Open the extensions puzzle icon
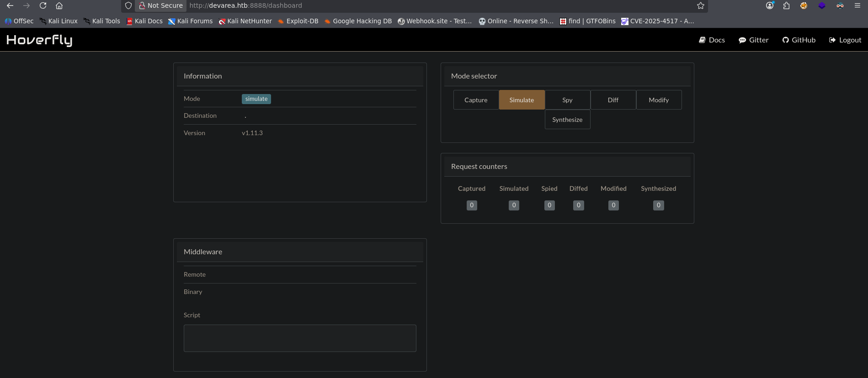This screenshot has width=868, height=378. 786,5
